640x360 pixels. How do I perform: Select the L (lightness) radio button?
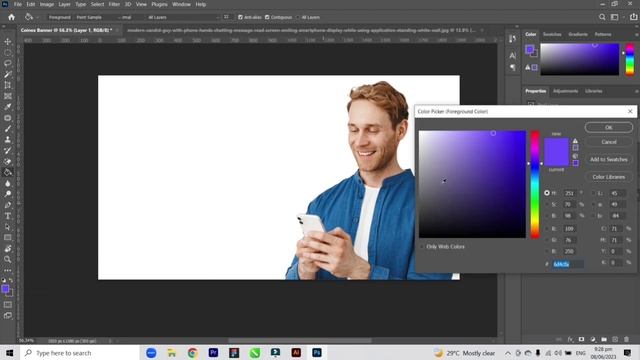[593, 193]
